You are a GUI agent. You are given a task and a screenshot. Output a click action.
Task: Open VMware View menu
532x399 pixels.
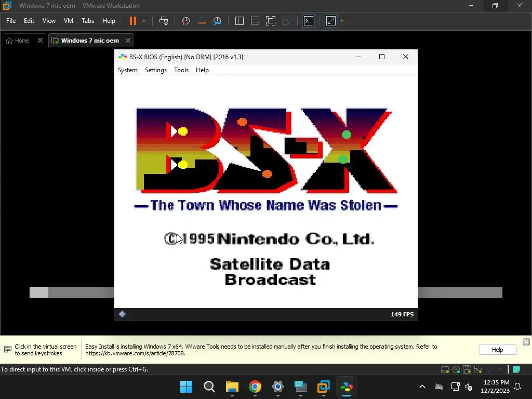49,21
